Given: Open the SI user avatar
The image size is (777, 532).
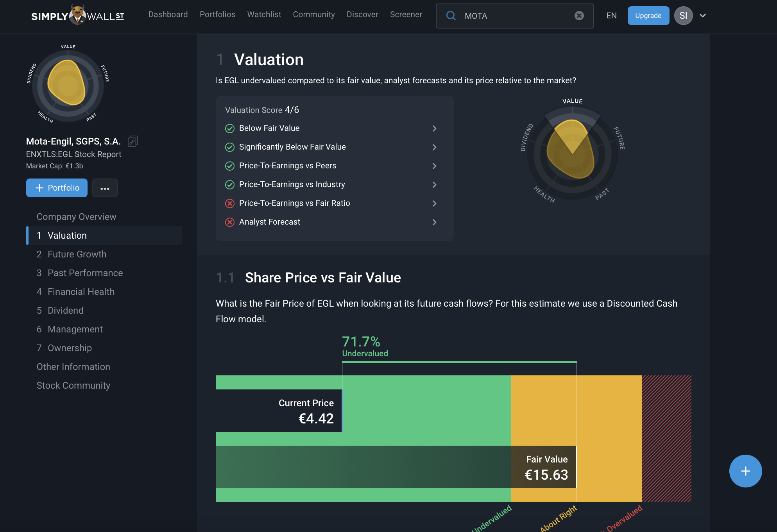Looking at the screenshot, I should tap(683, 16).
